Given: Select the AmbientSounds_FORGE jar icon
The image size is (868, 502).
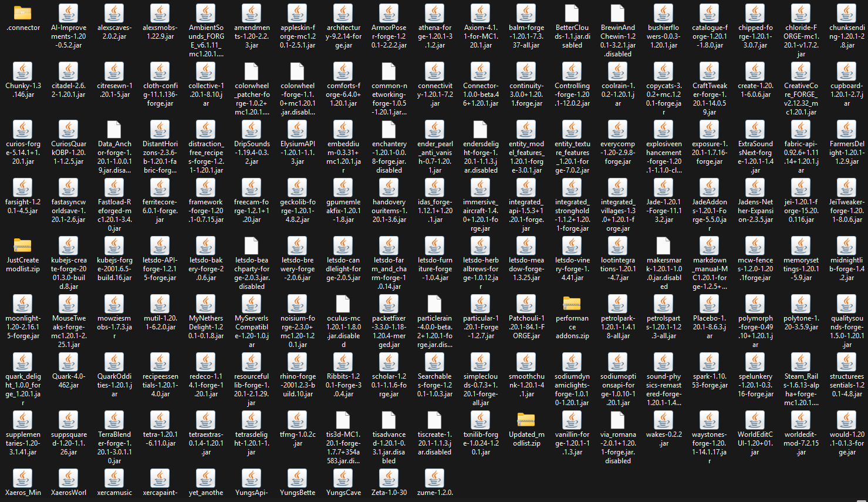Looking at the screenshot, I should point(205,13).
